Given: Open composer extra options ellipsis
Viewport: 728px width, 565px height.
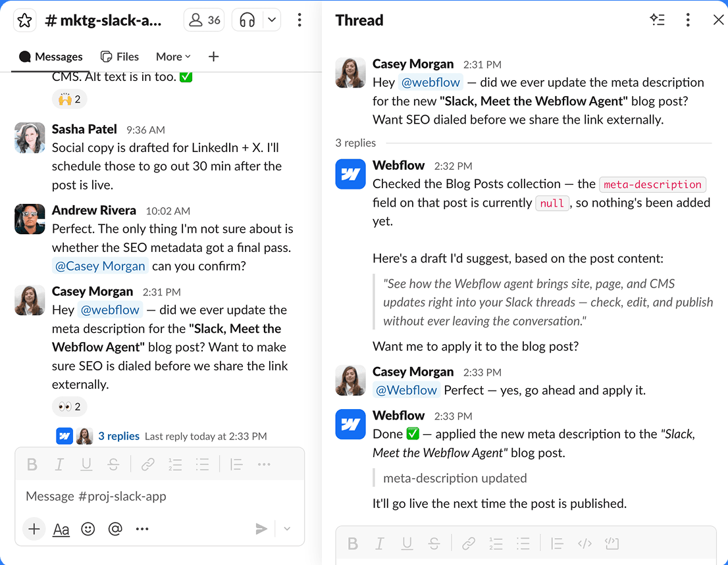Looking at the screenshot, I should click(x=142, y=529).
